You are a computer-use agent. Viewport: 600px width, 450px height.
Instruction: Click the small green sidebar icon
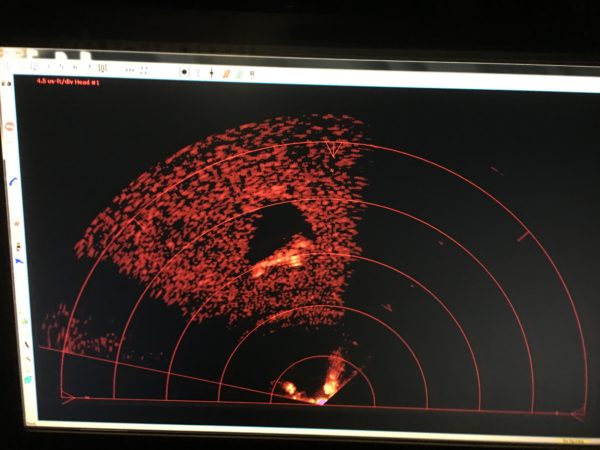click(x=24, y=321)
